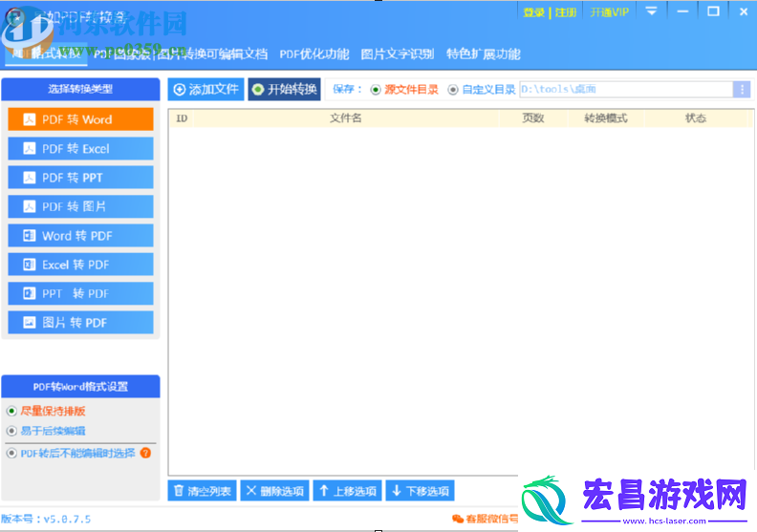Open the orange help question mark icon
Viewport: 757px width, 532px height.
(x=145, y=453)
